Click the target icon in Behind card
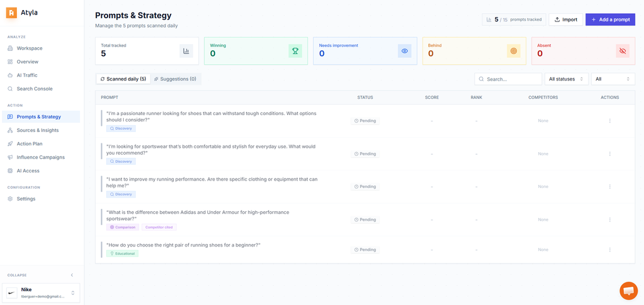The width and height of the screenshot is (644, 305). point(514,51)
